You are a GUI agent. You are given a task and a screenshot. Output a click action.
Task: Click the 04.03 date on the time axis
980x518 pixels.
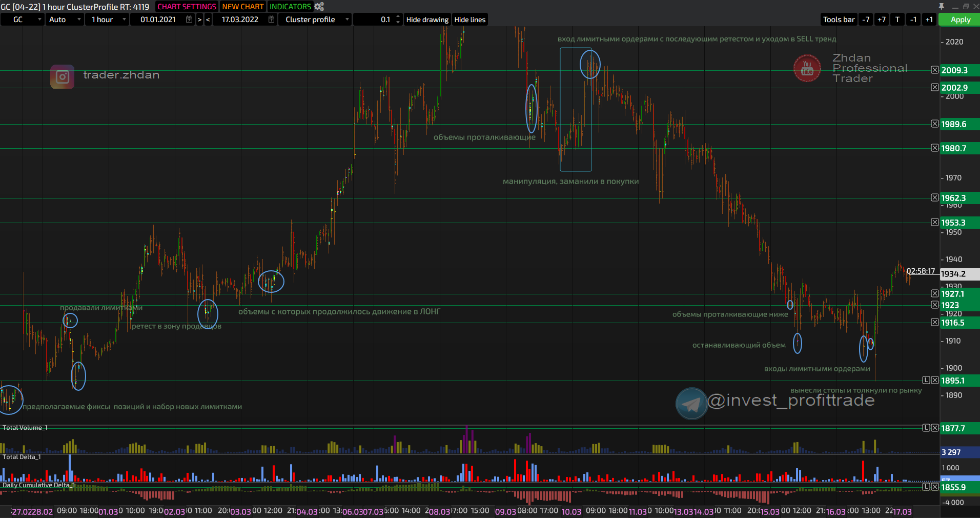(x=307, y=512)
